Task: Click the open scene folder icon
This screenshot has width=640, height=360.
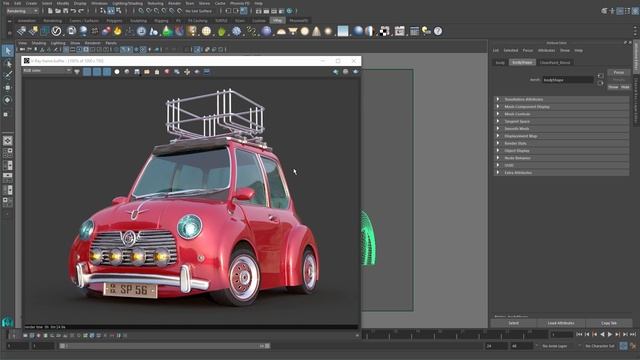Action: click(58, 11)
